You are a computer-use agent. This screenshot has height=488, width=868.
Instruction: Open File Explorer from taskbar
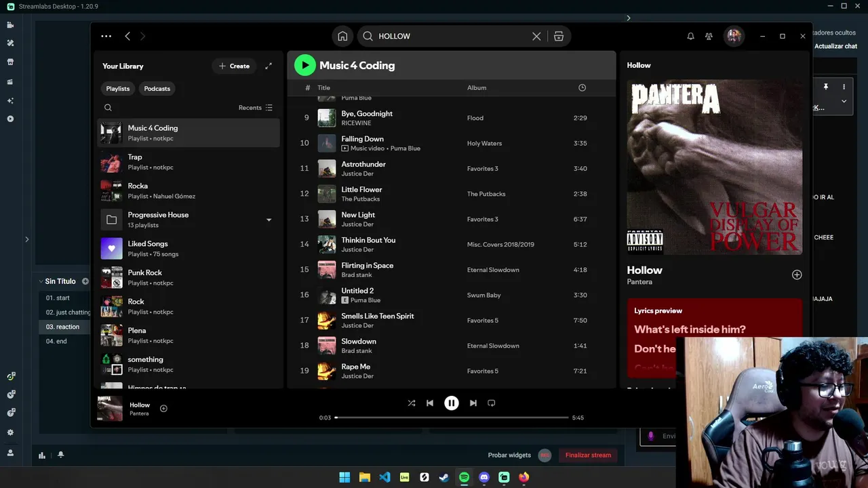(x=364, y=477)
